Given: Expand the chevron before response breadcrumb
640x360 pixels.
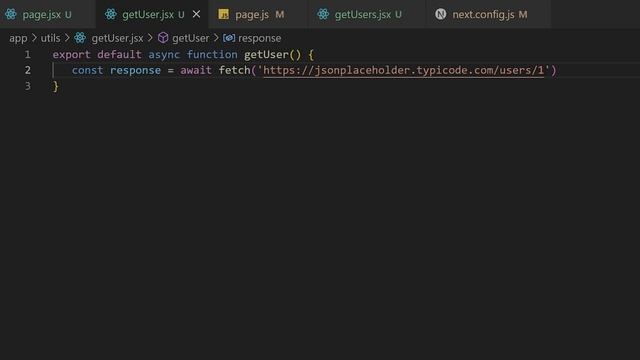Looking at the screenshot, I should (216, 38).
